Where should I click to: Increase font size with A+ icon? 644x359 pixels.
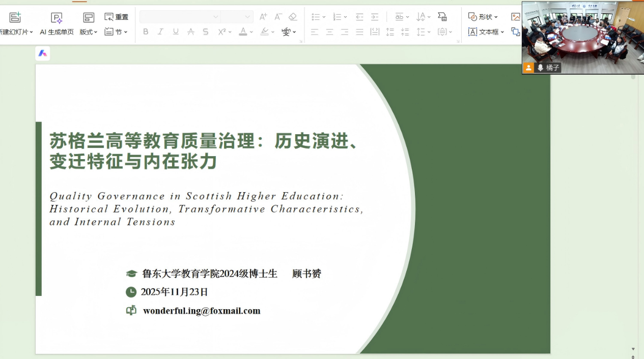pyautogui.click(x=263, y=17)
